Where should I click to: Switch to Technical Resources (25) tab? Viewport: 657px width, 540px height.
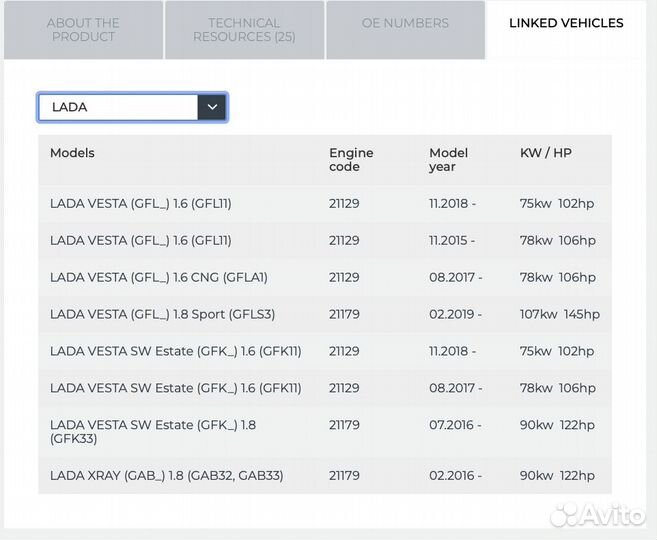[244, 30]
